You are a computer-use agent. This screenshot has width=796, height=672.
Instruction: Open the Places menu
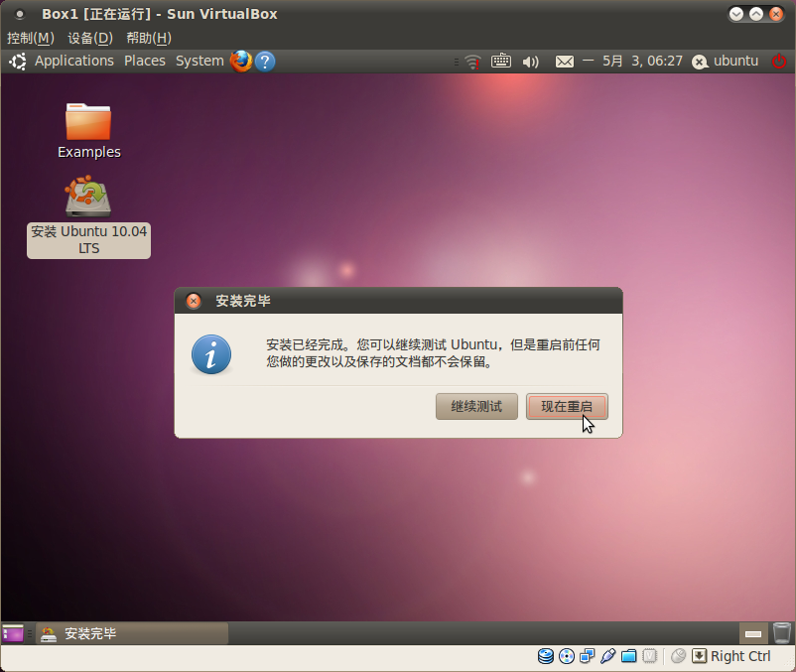[145, 61]
